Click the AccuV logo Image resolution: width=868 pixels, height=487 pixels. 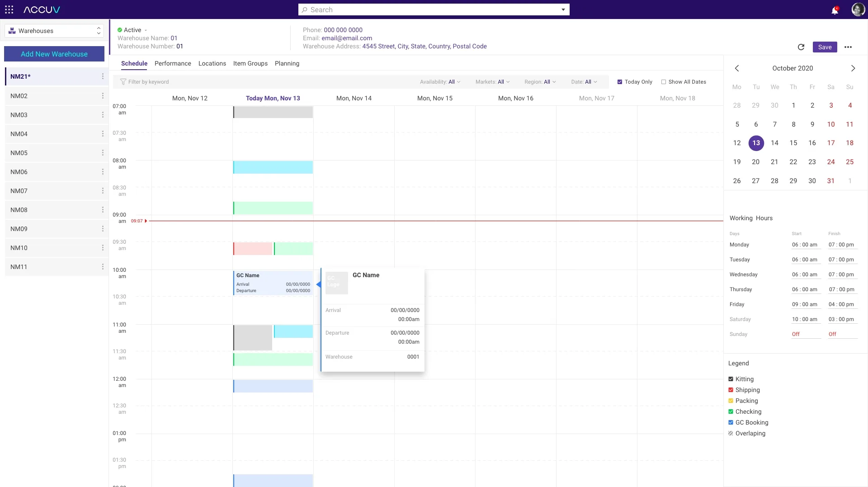42,9
